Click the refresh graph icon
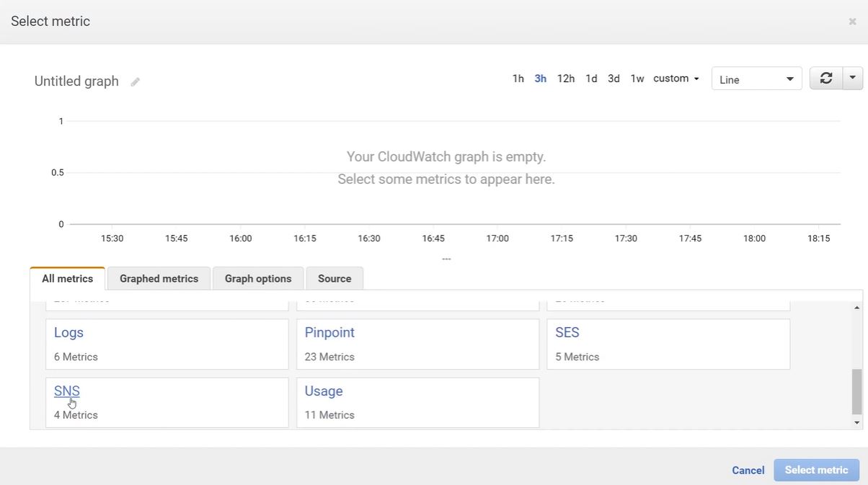This screenshot has width=868, height=485. pos(826,79)
